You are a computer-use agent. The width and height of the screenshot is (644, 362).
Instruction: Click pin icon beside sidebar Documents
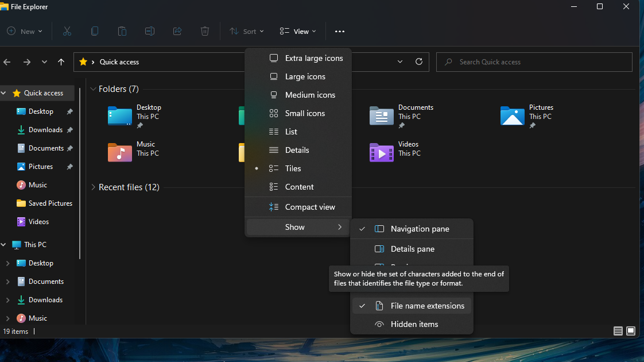(70, 148)
